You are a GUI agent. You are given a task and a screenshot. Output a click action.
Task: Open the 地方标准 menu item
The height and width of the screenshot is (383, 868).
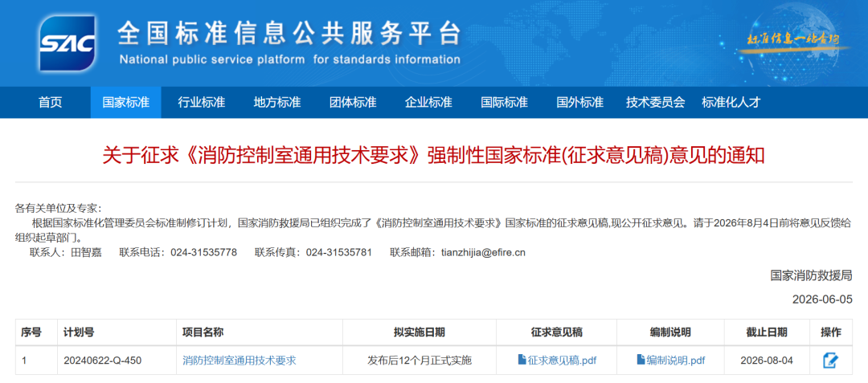(x=277, y=102)
